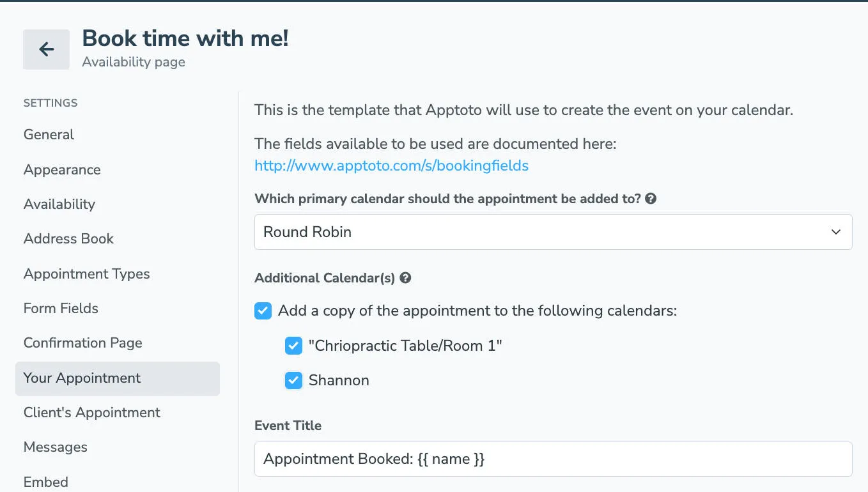Image resolution: width=868 pixels, height=492 pixels.
Task: Go to the General settings section
Action: pyautogui.click(x=49, y=135)
